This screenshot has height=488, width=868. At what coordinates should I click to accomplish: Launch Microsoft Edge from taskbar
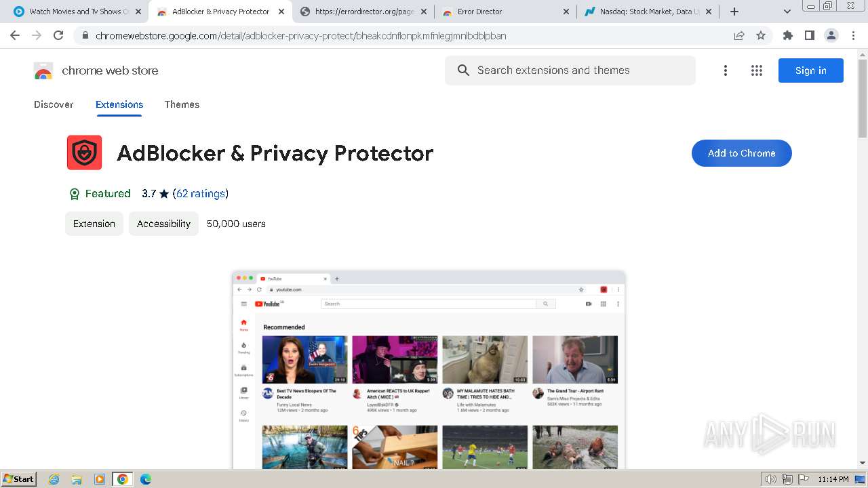point(146,479)
